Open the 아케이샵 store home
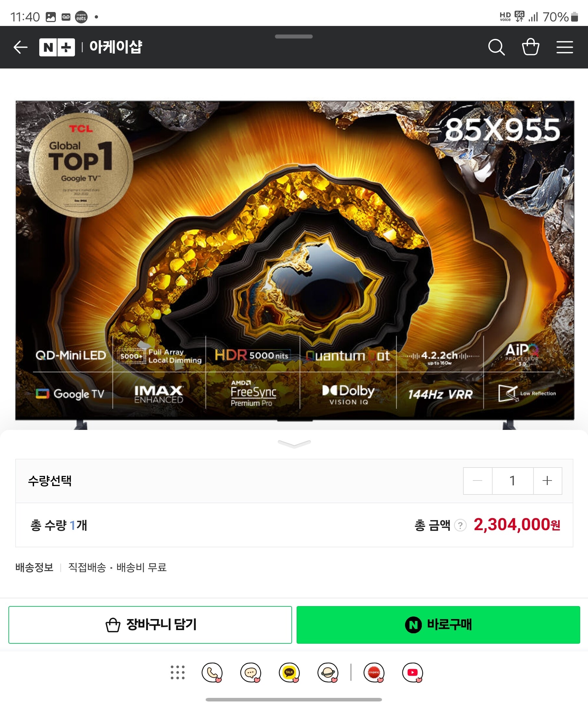This screenshot has width=588, height=706. pyautogui.click(x=116, y=47)
